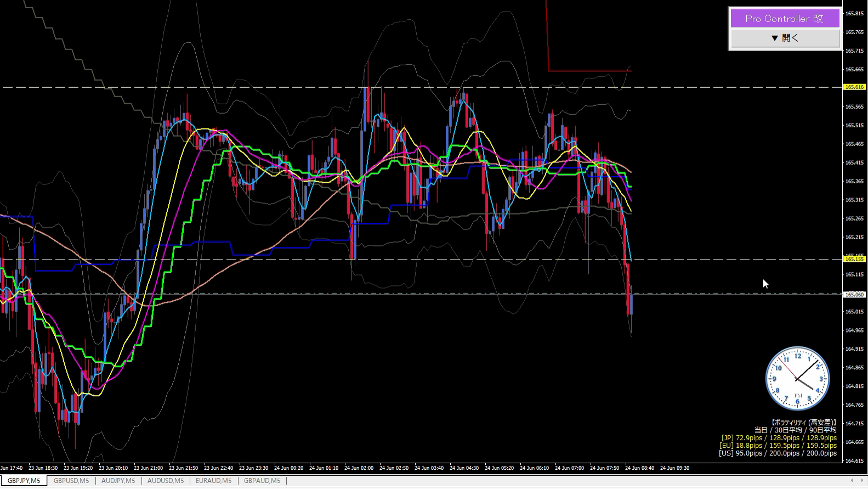868x489 pixels.
Task: Click the 165.365 price scale value
Action: (x=854, y=182)
